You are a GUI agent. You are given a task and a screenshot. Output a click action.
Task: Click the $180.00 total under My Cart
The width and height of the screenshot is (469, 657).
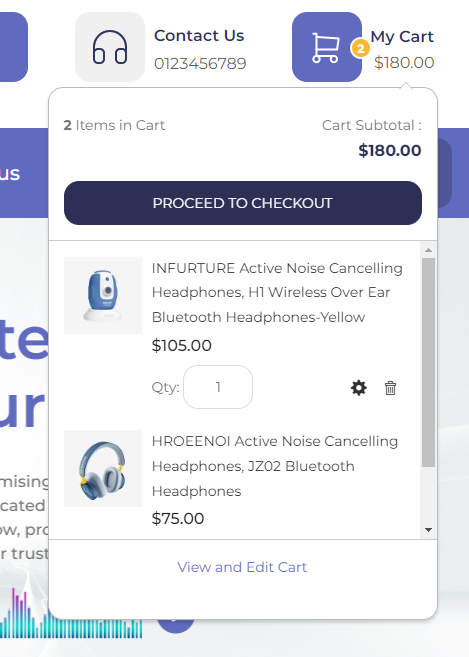tap(404, 62)
